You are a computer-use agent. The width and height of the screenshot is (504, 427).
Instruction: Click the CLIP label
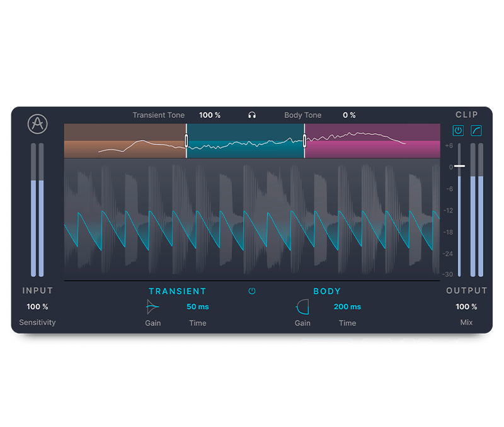pyautogui.click(x=467, y=115)
